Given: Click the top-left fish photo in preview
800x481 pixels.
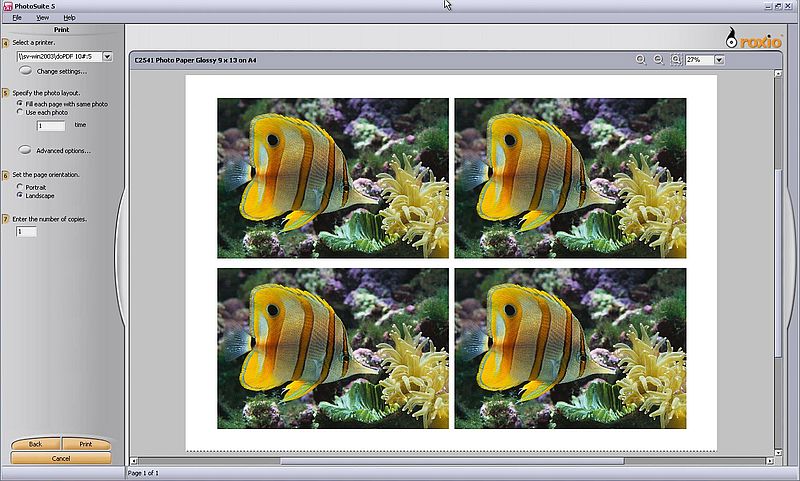Looking at the screenshot, I should 333,178.
